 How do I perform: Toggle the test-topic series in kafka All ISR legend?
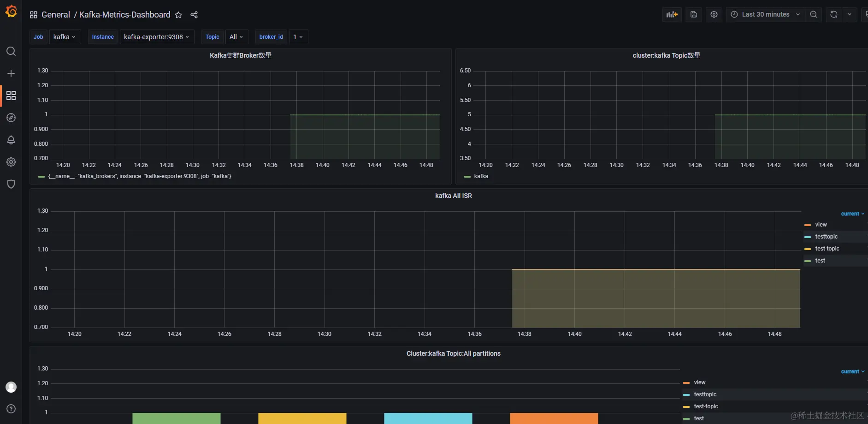827,249
